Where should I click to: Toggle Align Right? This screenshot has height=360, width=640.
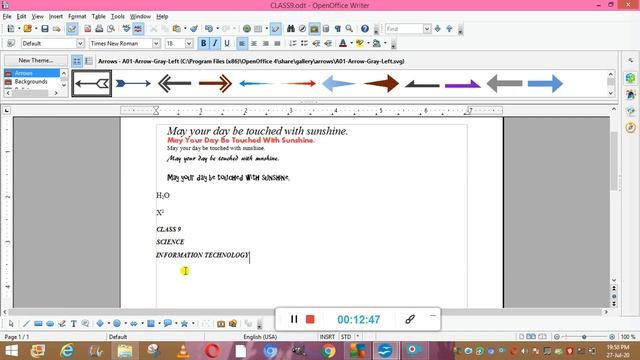[x=266, y=43]
